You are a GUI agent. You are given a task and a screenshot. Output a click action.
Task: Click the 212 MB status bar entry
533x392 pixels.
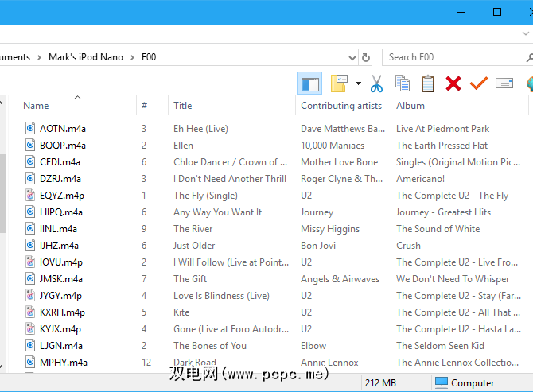click(x=380, y=383)
